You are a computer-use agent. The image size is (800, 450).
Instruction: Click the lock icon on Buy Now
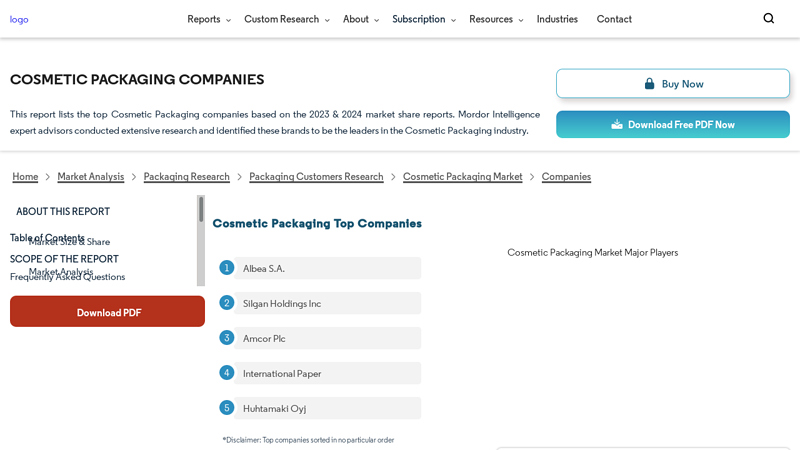[x=649, y=84]
